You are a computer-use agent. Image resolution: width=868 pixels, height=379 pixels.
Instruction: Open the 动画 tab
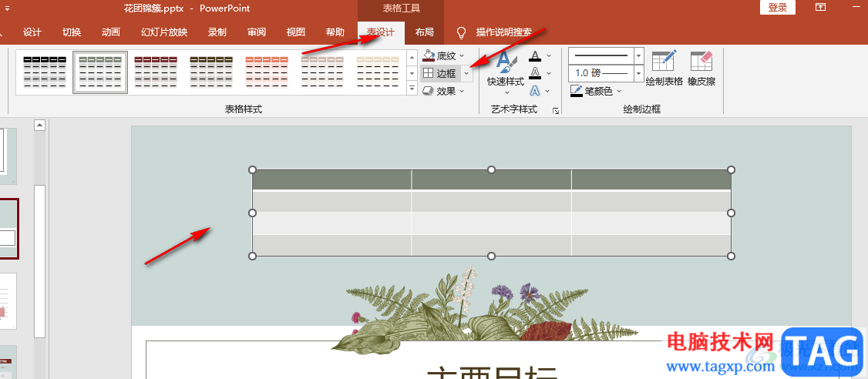[111, 32]
